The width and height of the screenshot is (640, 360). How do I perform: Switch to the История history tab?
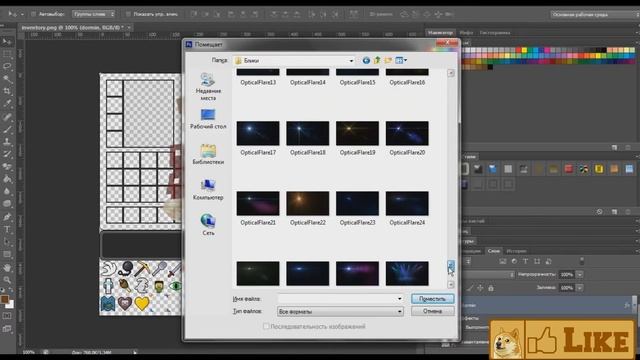click(x=516, y=251)
